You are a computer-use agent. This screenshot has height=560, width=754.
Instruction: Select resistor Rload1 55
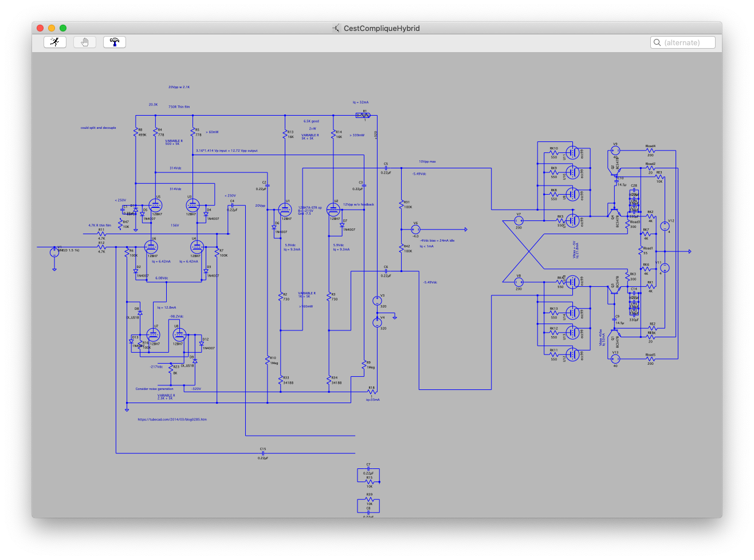point(641,251)
